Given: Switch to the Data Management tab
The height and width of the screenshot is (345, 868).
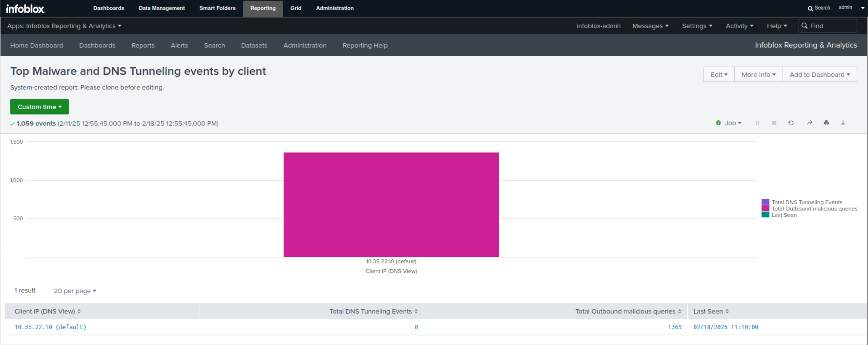Looking at the screenshot, I should click(x=162, y=8).
